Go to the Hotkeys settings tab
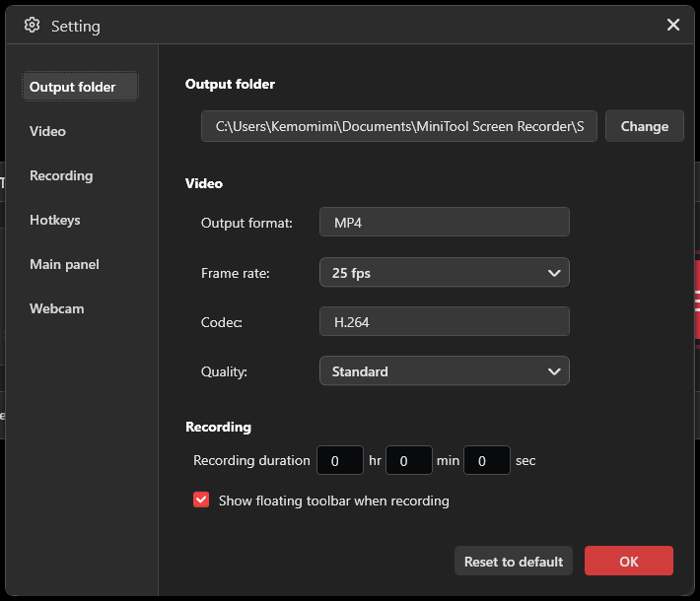 [x=55, y=220]
